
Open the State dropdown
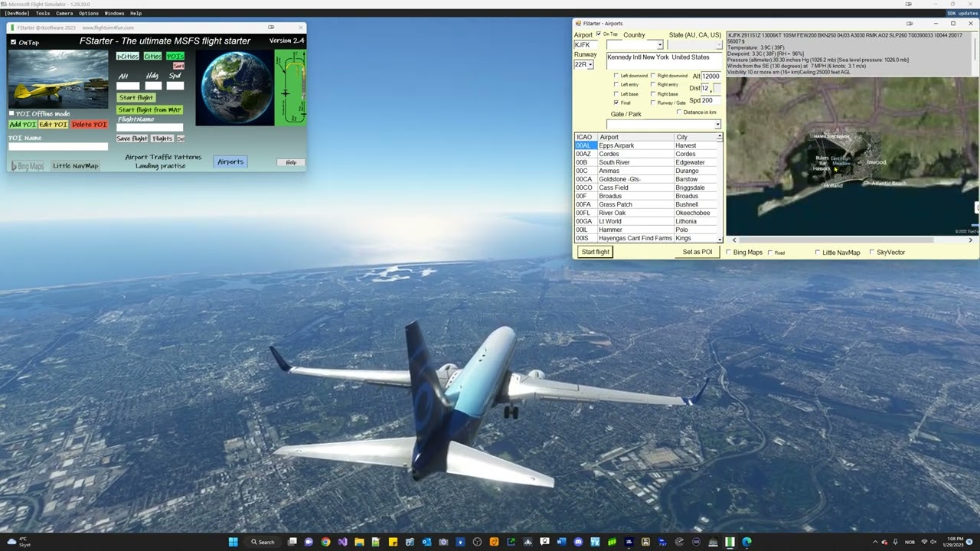719,45
